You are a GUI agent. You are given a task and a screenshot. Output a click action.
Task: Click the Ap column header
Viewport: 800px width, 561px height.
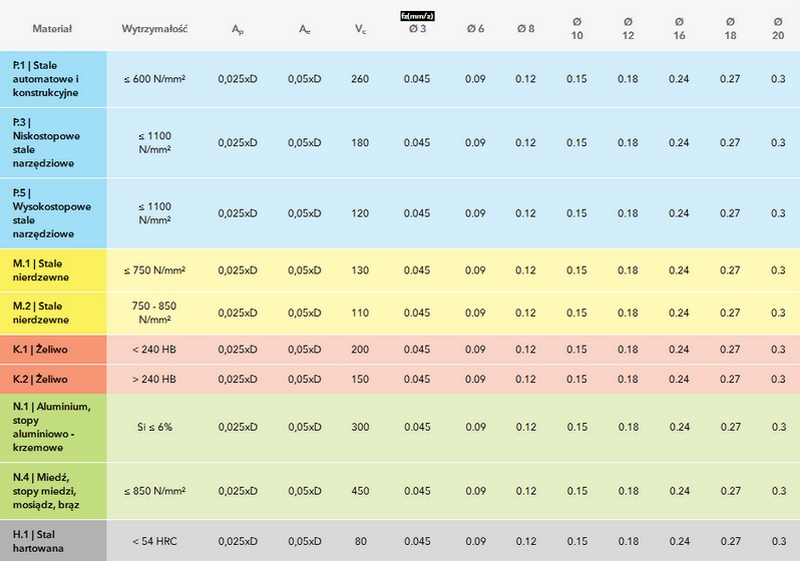pyautogui.click(x=237, y=29)
